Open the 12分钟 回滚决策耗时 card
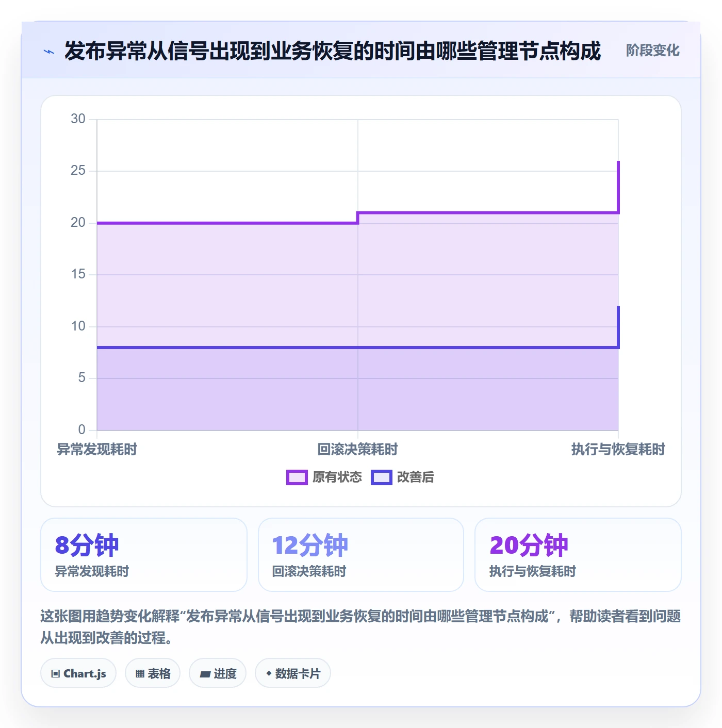The height and width of the screenshot is (728, 722). coord(361,555)
